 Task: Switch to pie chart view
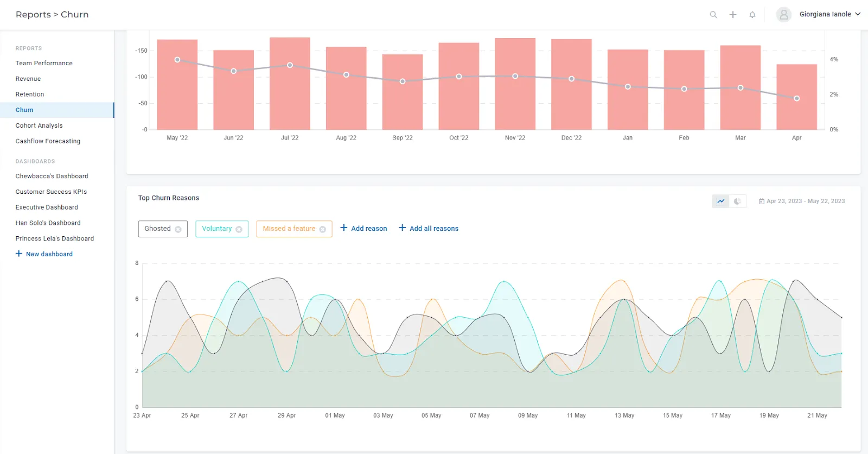[738, 201]
